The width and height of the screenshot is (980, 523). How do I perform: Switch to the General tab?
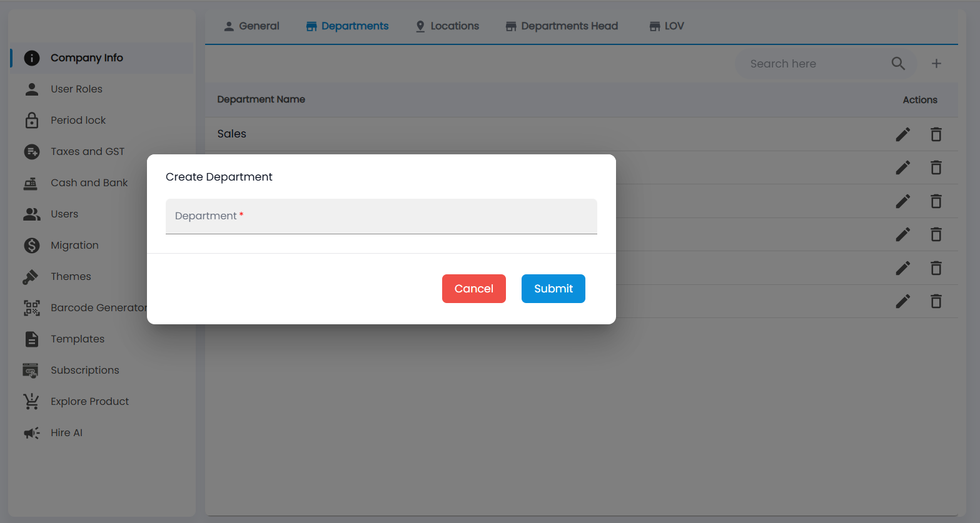[251, 26]
